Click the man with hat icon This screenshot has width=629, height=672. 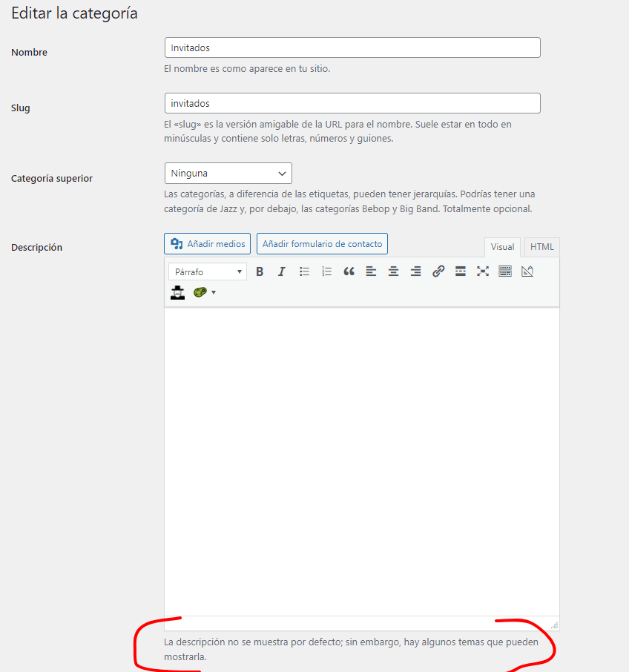coord(177,293)
